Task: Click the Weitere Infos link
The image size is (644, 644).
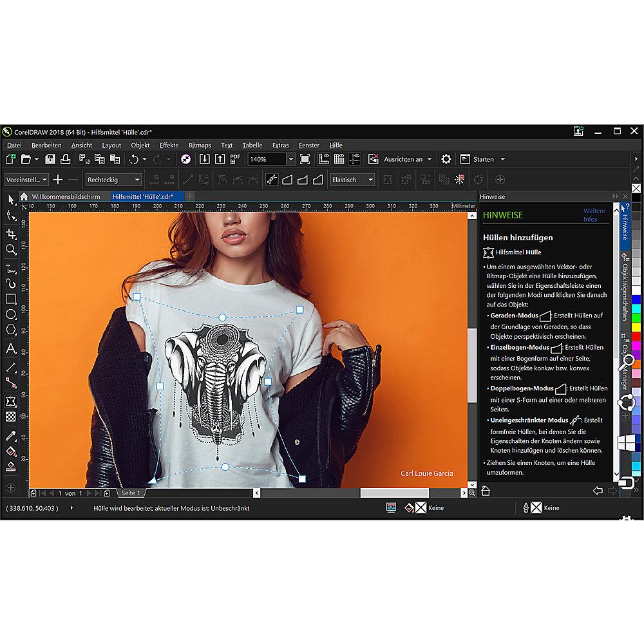Action: pos(594,215)
